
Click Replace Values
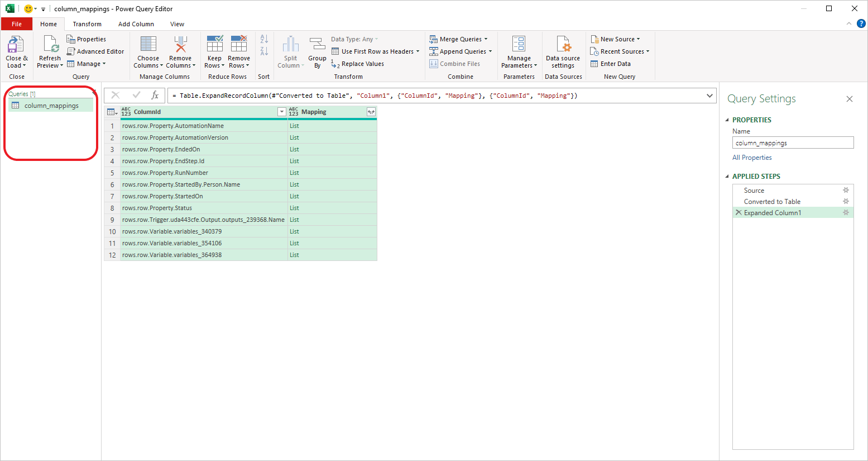point(358,64)
